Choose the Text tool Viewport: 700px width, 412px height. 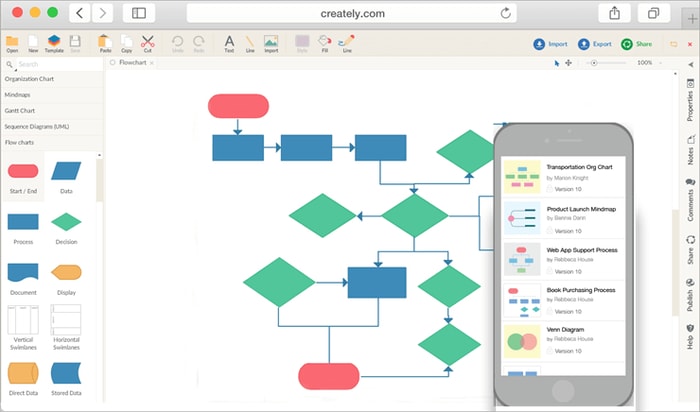tap(229, 43)
